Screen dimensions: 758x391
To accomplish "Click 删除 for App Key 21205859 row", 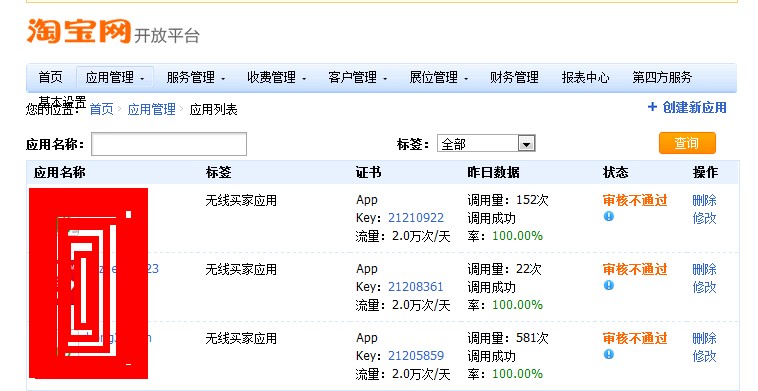I will pyautogui.click(x=704, y=338).
